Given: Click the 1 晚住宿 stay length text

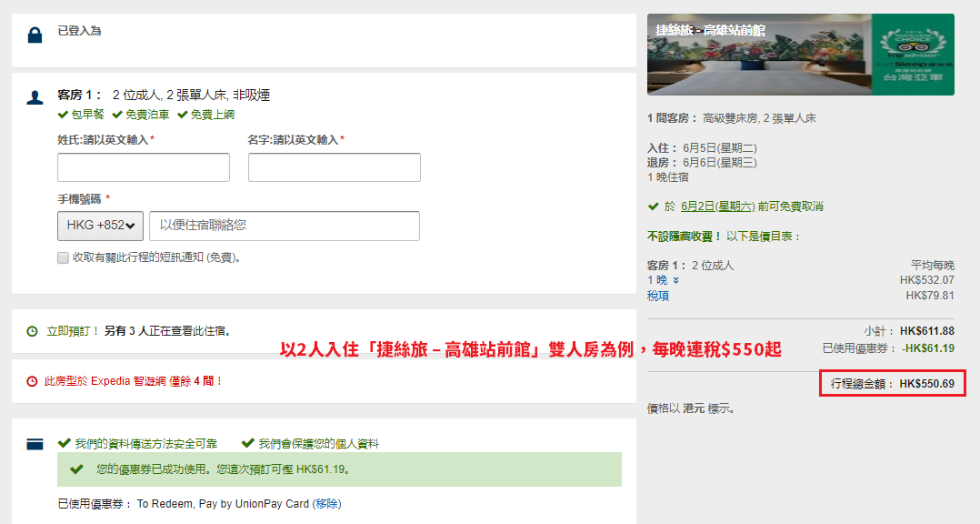Looking at the screenshot, I should pos(668,177).
